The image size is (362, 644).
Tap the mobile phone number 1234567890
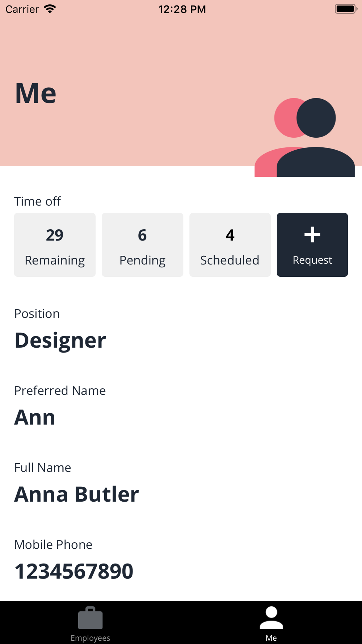(x=74, y=571)
